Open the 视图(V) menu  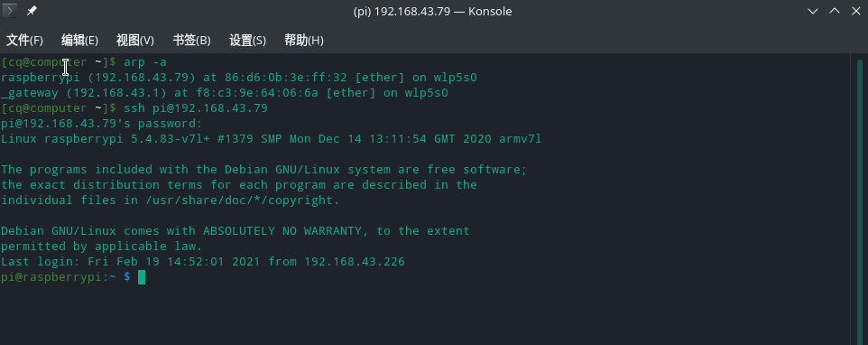(135, 40)
